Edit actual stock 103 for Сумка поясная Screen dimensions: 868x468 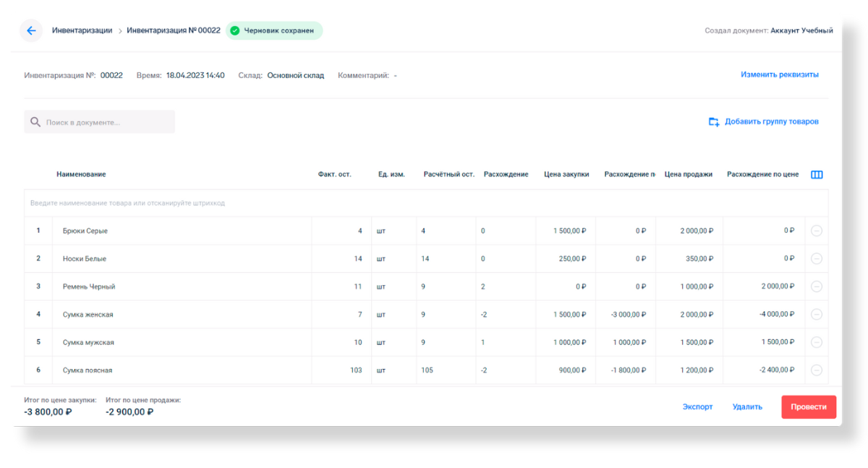(341, 370)
